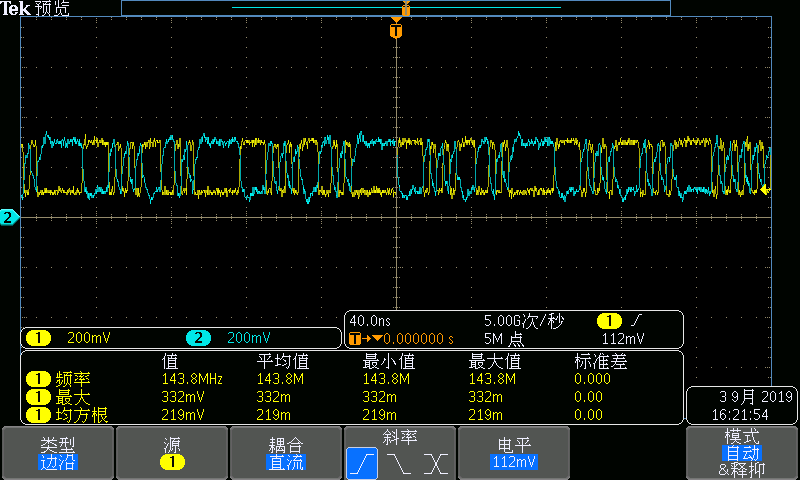Click the 最大 measurement label
This screenshot has height=480, width=800.
point(73,397)
